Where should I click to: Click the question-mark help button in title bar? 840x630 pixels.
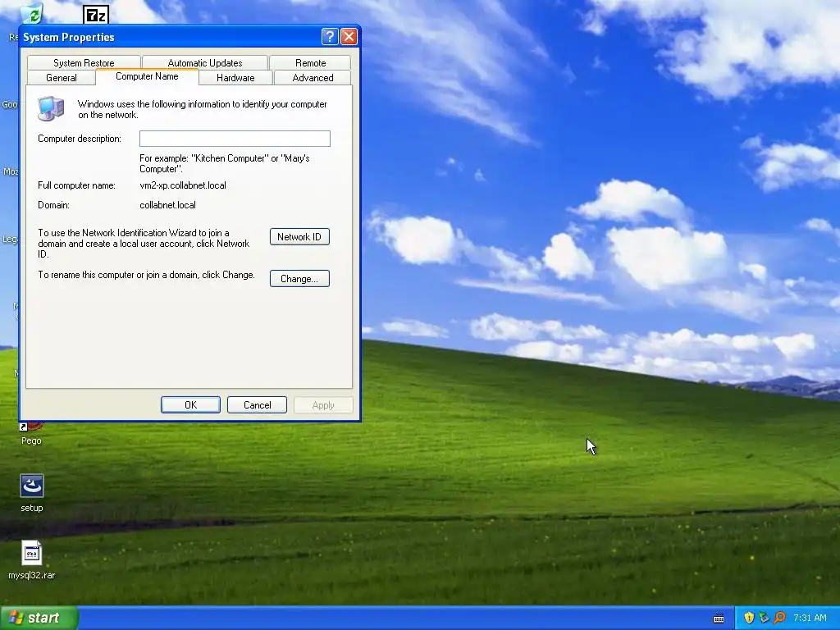pos(330,36)
